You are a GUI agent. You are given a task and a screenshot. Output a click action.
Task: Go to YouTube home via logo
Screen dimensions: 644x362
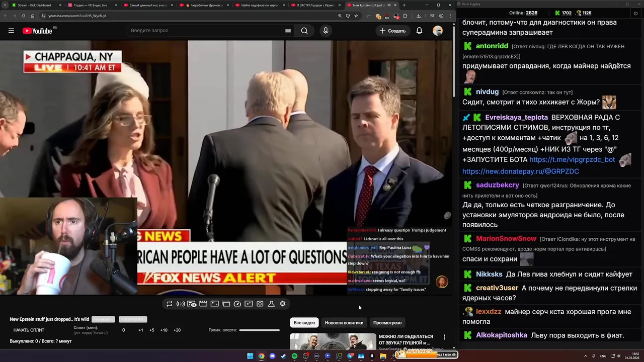pyautogui.click(x=37, y=31)
